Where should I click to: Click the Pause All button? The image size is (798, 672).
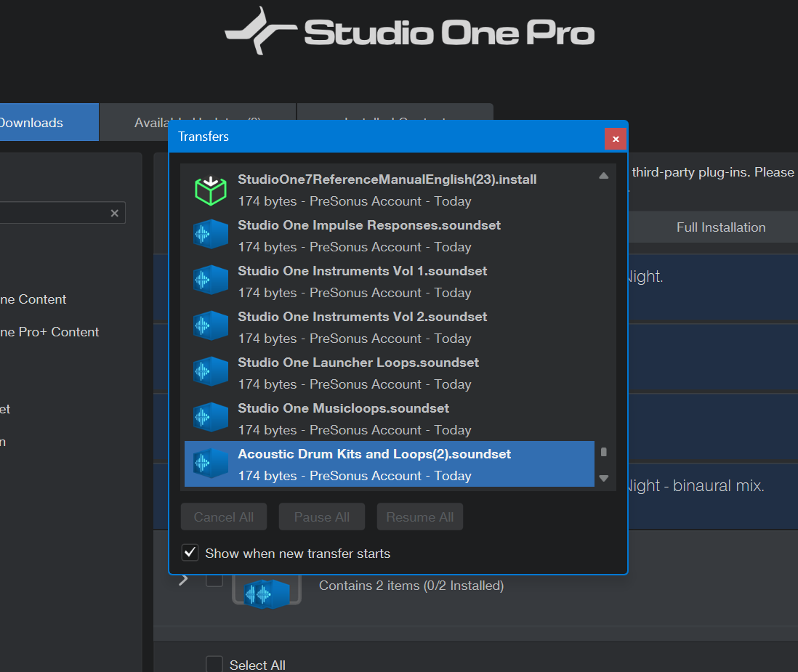[x=322, y=517]
